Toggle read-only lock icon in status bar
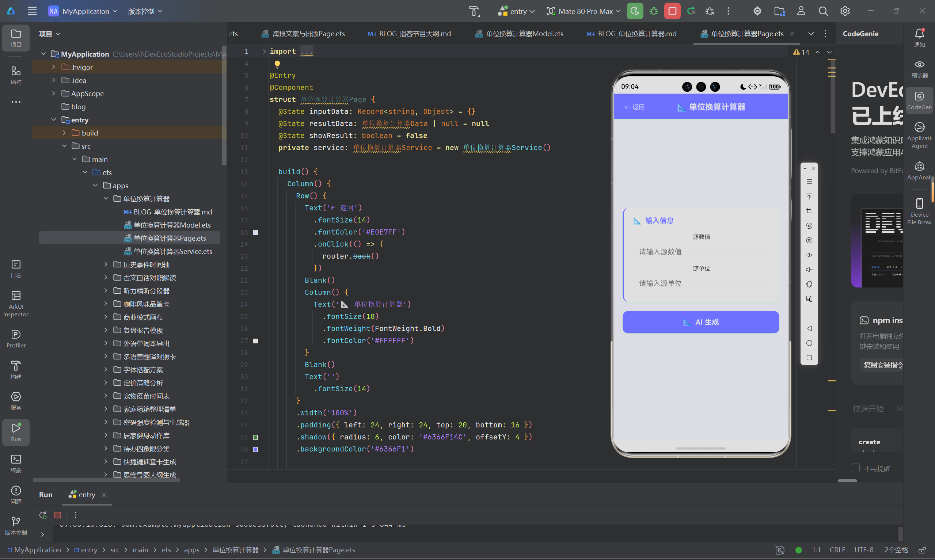This screenshot has height=560, width=935. [x=922, y=550]
